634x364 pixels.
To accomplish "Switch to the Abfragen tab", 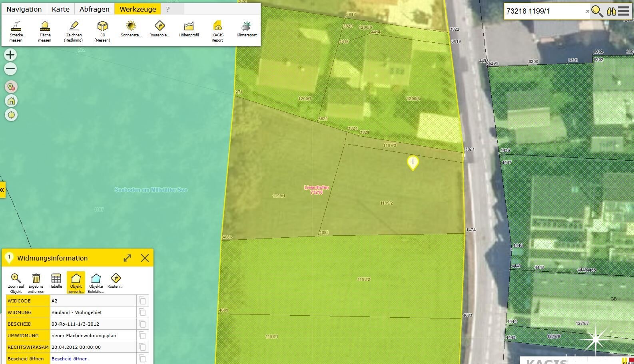I will (x=94, y=9).
